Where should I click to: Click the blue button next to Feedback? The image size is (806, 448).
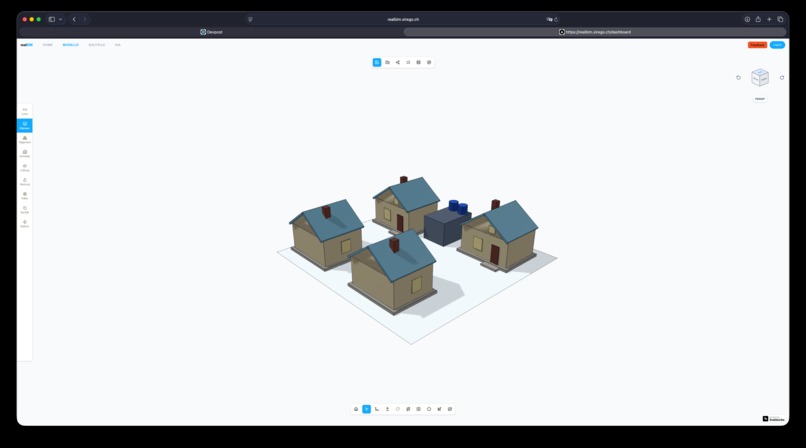pos(777,45)
